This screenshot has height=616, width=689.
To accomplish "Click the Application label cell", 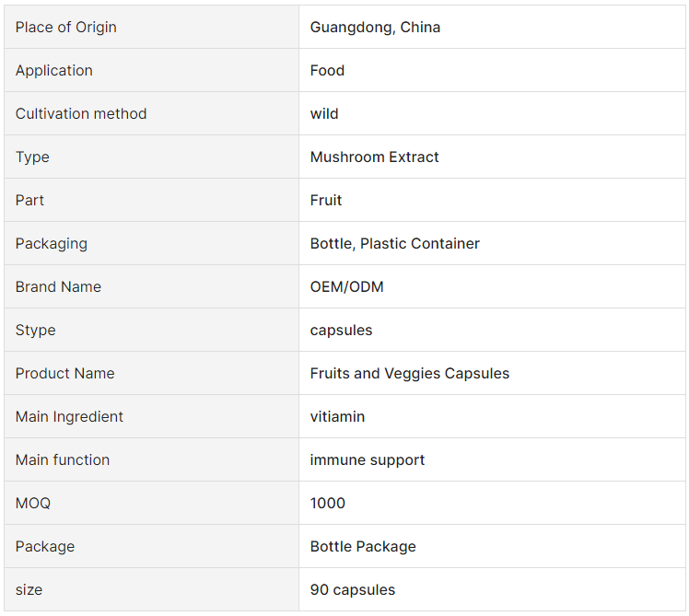I will click(x=152, y=70).
